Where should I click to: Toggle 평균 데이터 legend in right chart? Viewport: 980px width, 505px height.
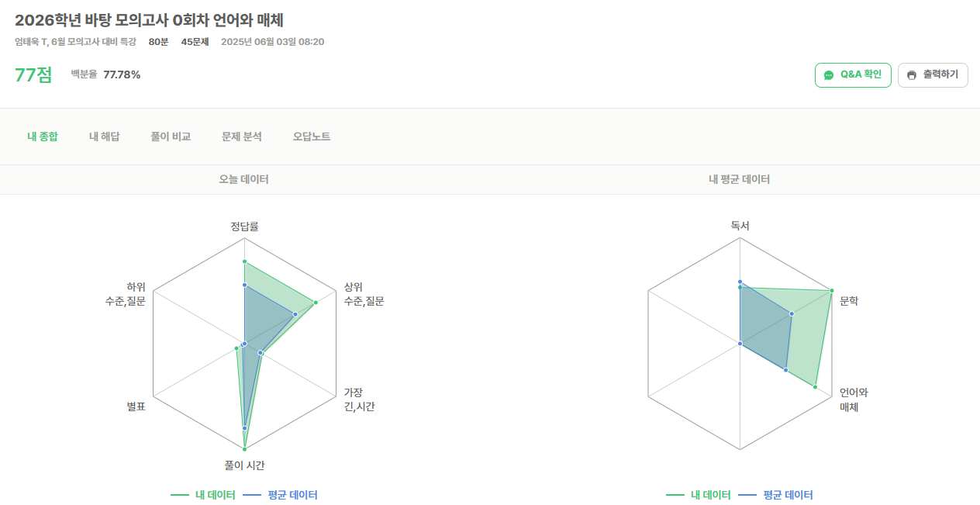point(775,495)
